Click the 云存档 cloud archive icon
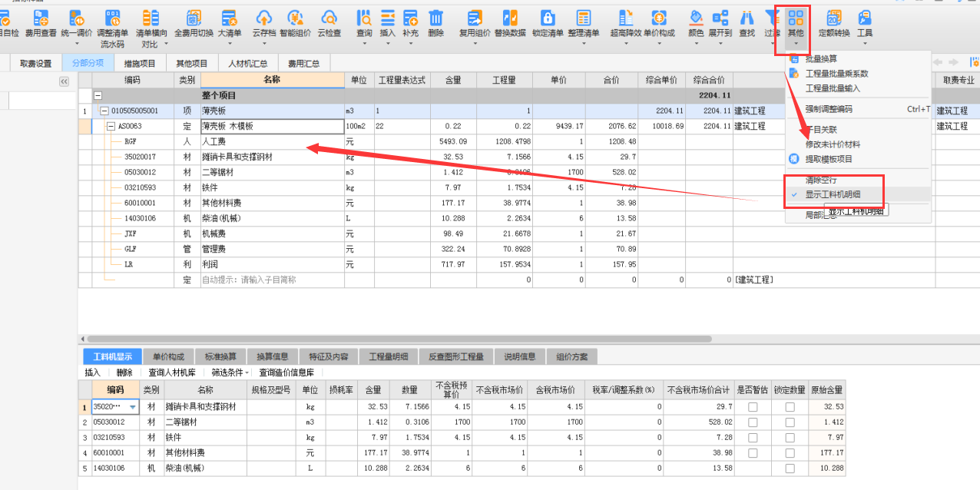The height and width of the screenshot is (490, 980). (x=263, y=17)
